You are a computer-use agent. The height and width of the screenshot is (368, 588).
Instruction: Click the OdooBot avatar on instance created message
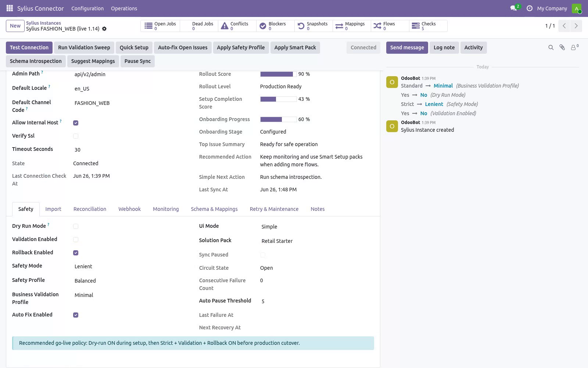392,126
